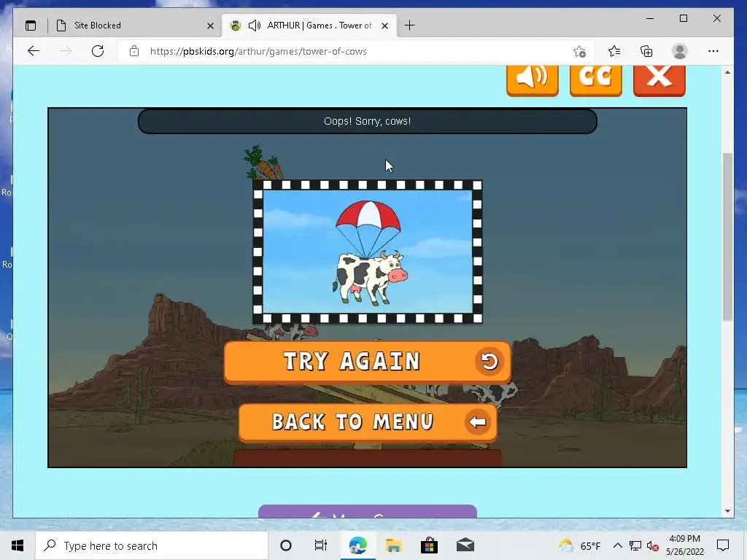Open the browser profile icon
This screenshot has height=560, width=747.
pos(680,51)
